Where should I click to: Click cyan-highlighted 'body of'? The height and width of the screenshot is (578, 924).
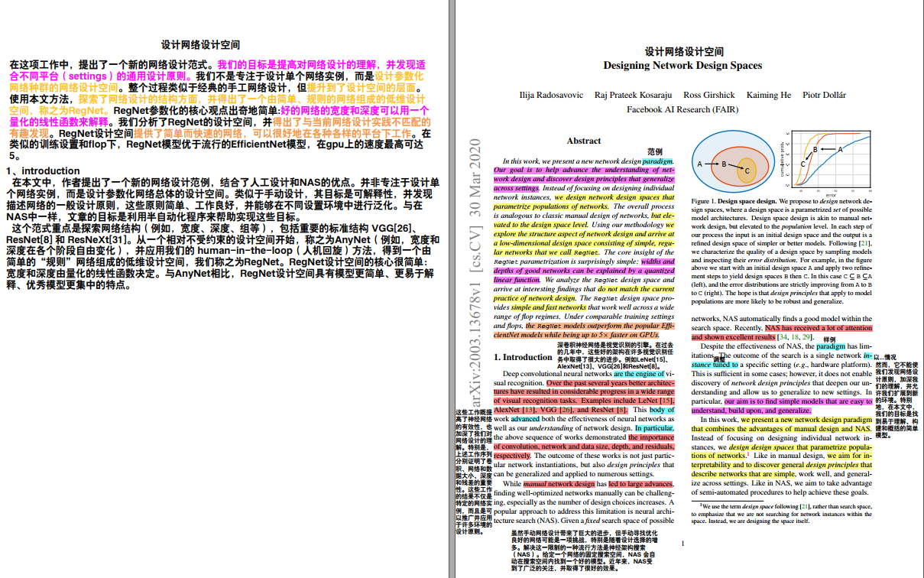[x=662, y=410]
